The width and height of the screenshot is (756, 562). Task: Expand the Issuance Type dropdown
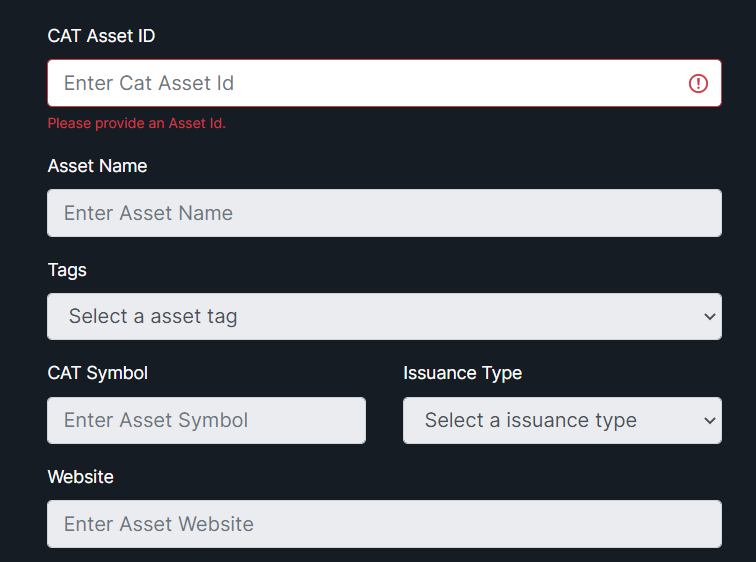click(x=562, y=420)
